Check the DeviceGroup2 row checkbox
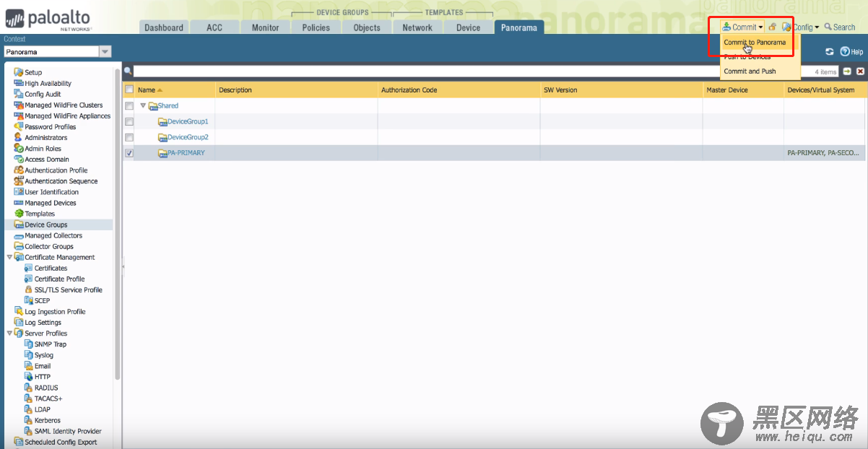The height and width of the screenshot is (449, 868). pos(129,137)
